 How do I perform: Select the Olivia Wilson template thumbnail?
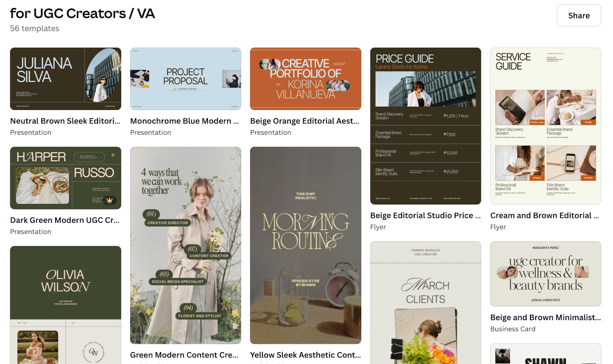coord(66,305)
